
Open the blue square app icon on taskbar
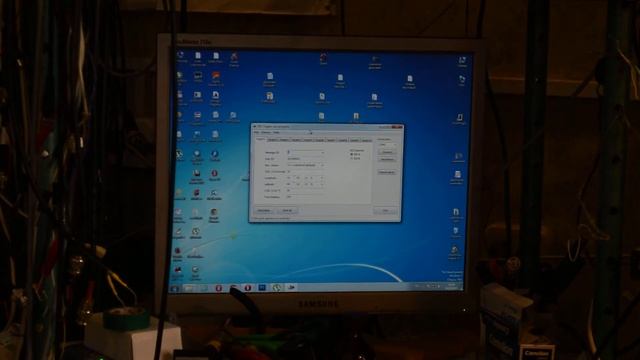click(x=262, y=287)
